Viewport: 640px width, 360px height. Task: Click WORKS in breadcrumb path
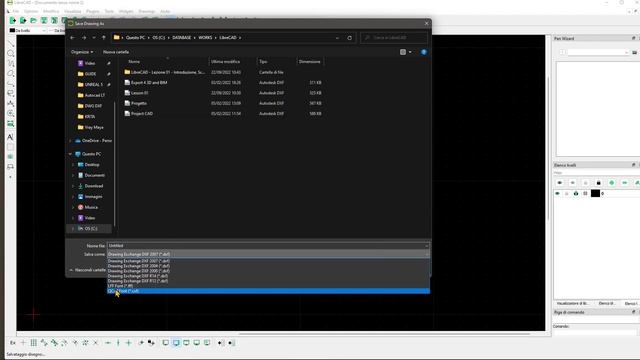point(205,38)
